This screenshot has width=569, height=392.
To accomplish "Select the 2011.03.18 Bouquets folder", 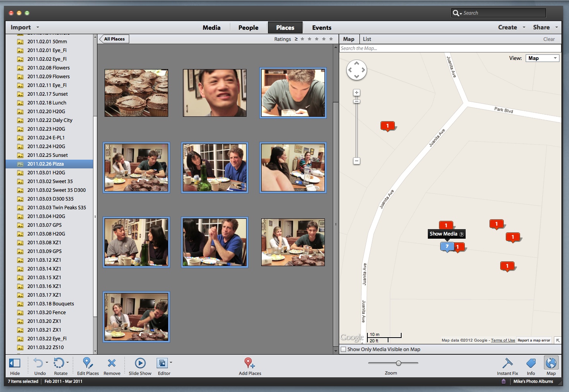I will [x=50, y=304].
